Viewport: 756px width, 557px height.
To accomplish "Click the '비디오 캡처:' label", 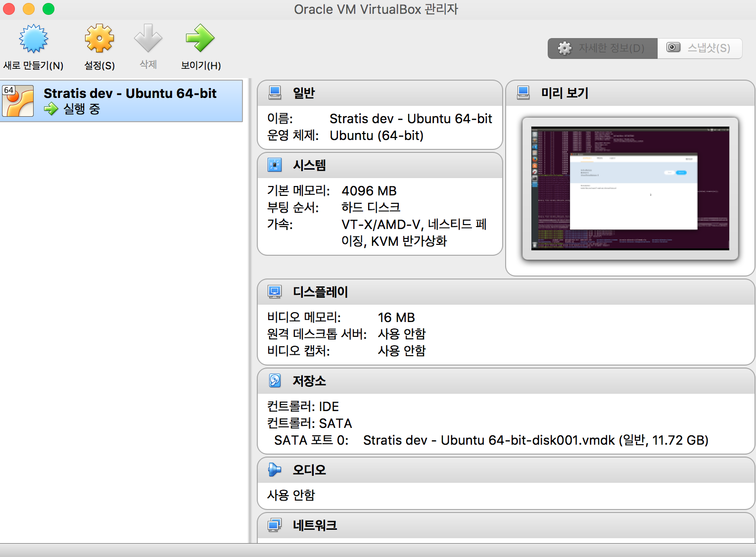I will point(298,351).
